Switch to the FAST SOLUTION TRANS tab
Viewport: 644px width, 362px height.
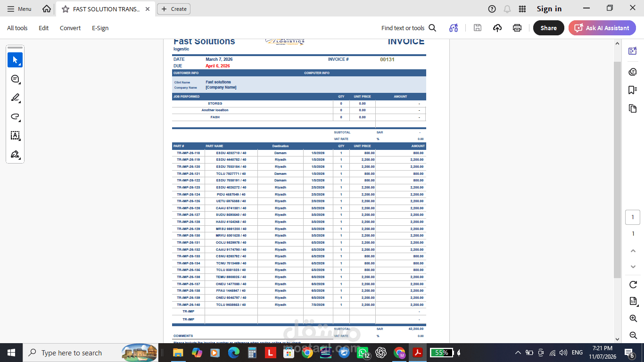pos(106,9)
